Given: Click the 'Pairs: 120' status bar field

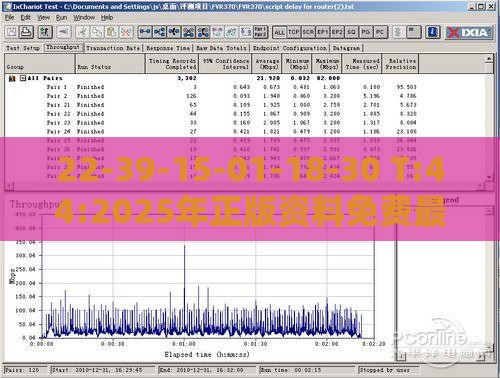Looking at the screenshot, I should 26,370.
